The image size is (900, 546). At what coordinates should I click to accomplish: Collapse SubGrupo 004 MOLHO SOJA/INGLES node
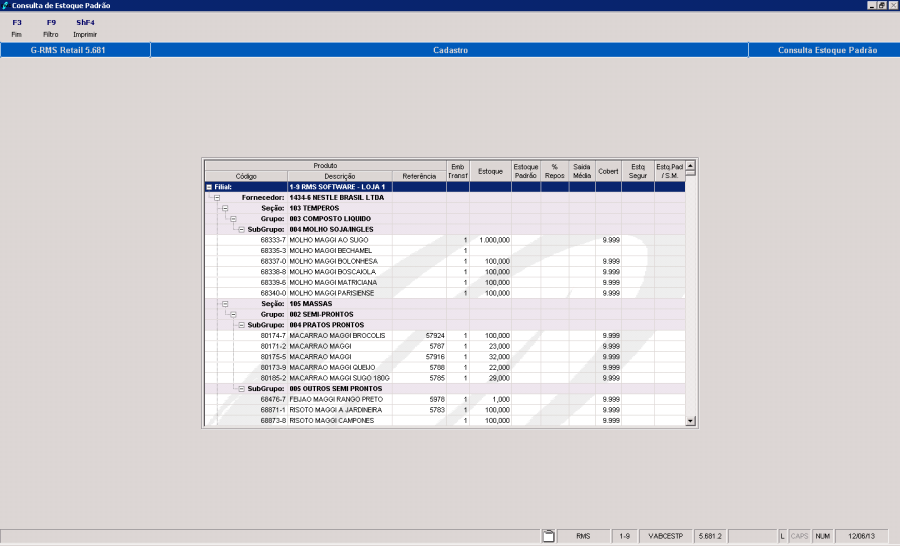click(241, 230)
